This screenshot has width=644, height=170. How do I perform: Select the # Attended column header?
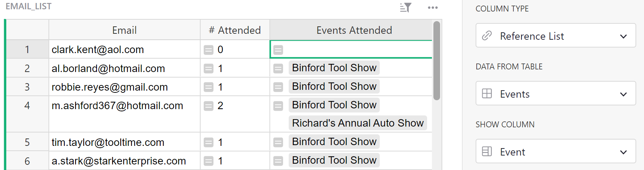[235, 30]
